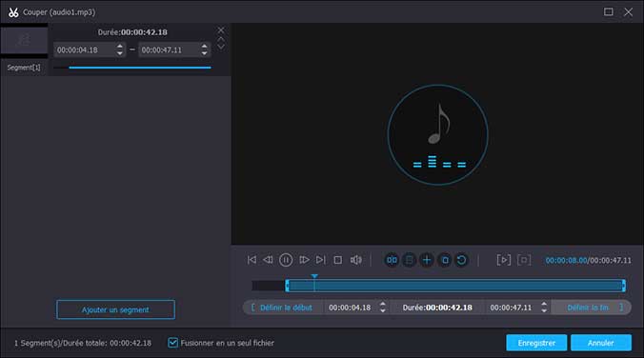Click the total segments duration text in status bar

(83, 343)
